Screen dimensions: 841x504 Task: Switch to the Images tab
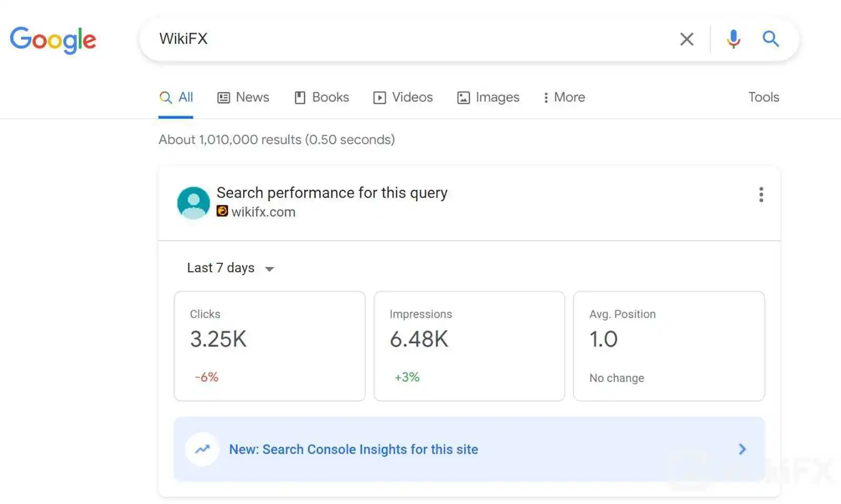coord(488,97)
